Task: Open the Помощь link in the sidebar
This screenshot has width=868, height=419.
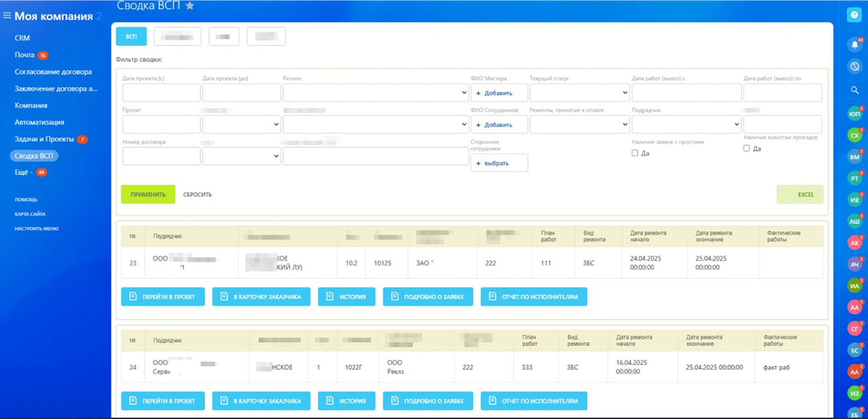Action: [26, 199]
